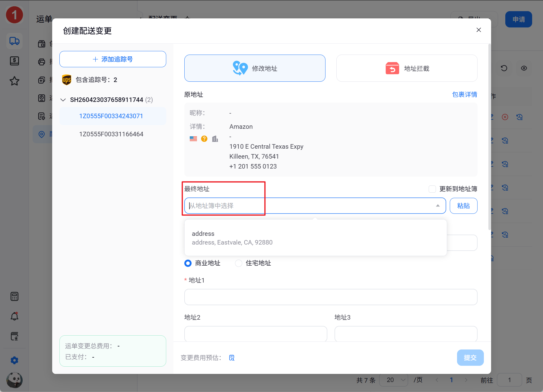Image resolution: width=543 pixels, height=392 pixels.
Task: Collapse the SH260423037658911744 shipment group
Action: pyautogui.click(x=63, y=100)
